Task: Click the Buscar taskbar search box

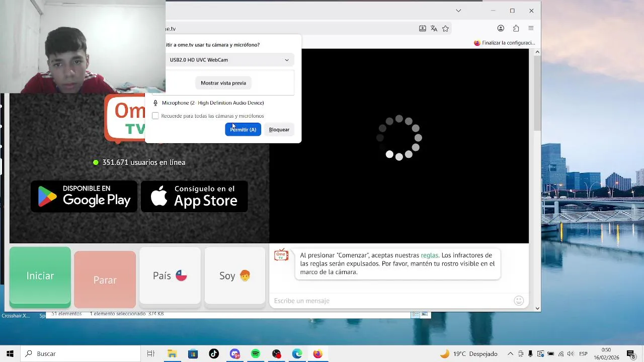Action: pos(80,354)
